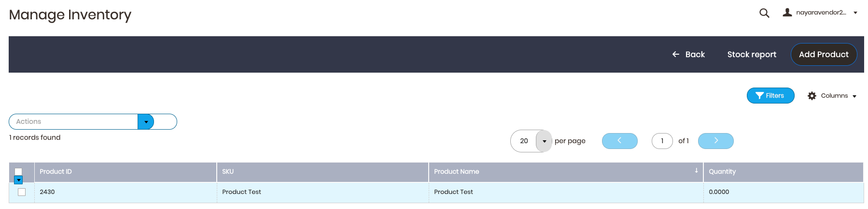Image resolution: width=868 pixels, height=209 pixels.
Task: Click the Columns gear icon
Action: 812,96
